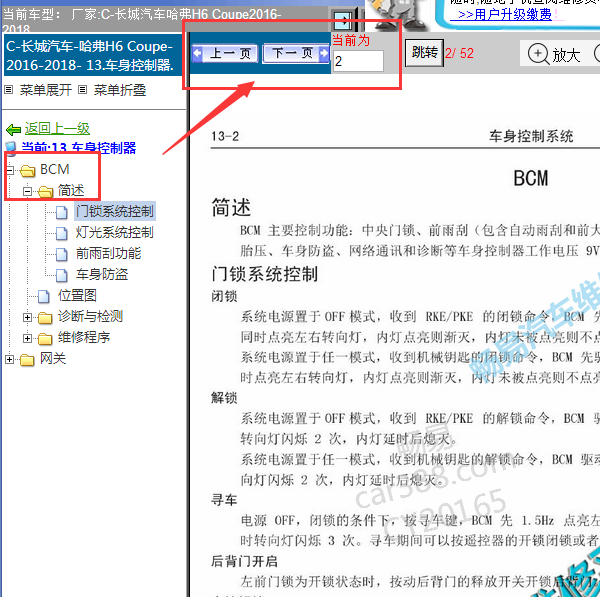Click the mechanic cartoon image at top
Screen dimensions: 600x597
[x=400, y=15]
